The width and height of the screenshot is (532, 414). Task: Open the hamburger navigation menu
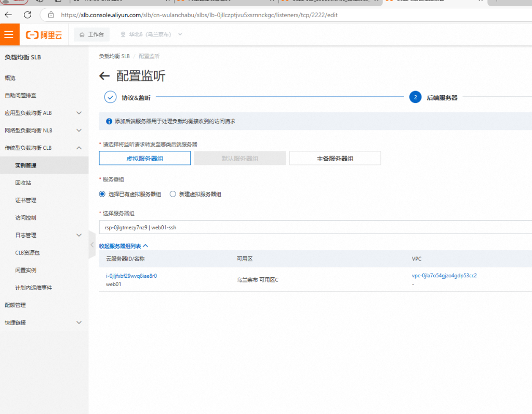[9, 35]
